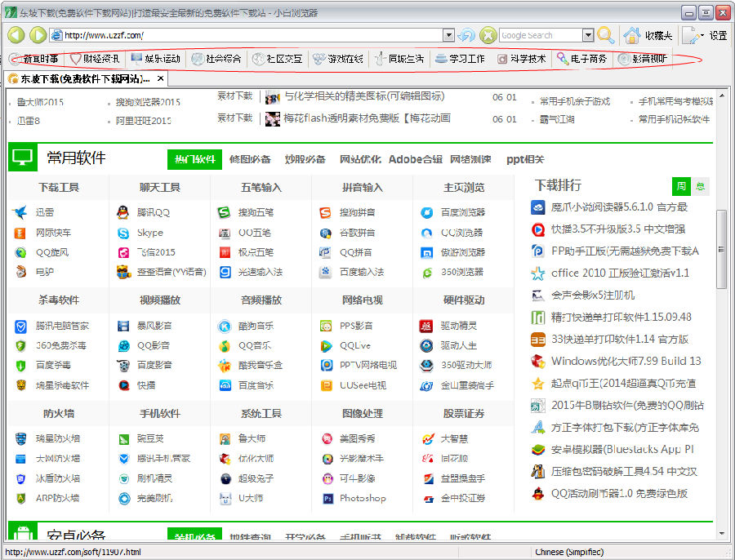
Task: Click the Google Search input box
Action: click(541, 35)
